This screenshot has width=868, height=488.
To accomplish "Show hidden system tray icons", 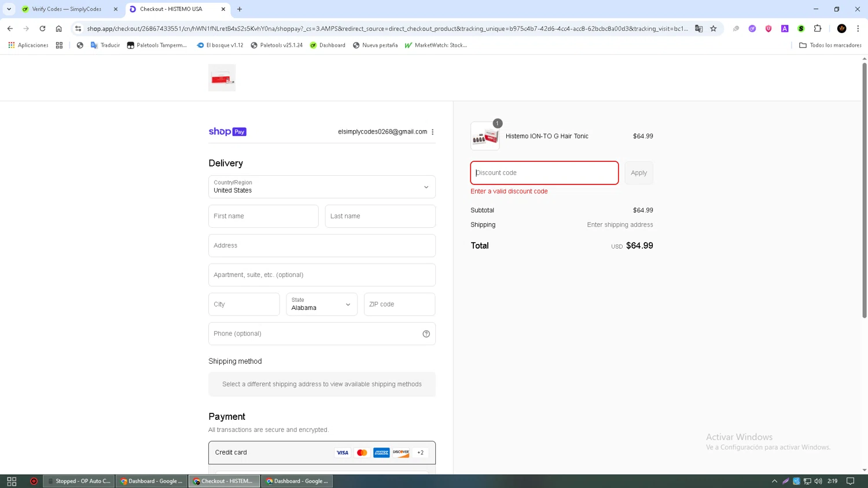I will pos(774,481).
